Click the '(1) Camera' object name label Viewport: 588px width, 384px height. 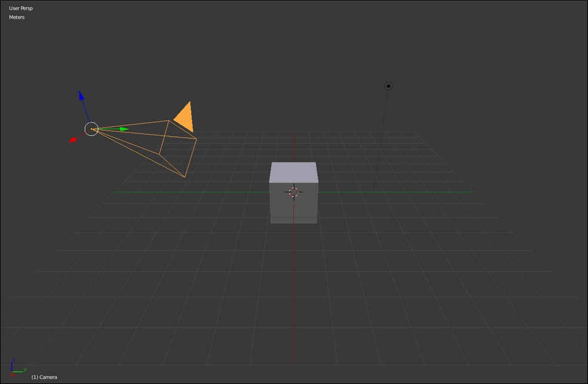coord(44,378)
